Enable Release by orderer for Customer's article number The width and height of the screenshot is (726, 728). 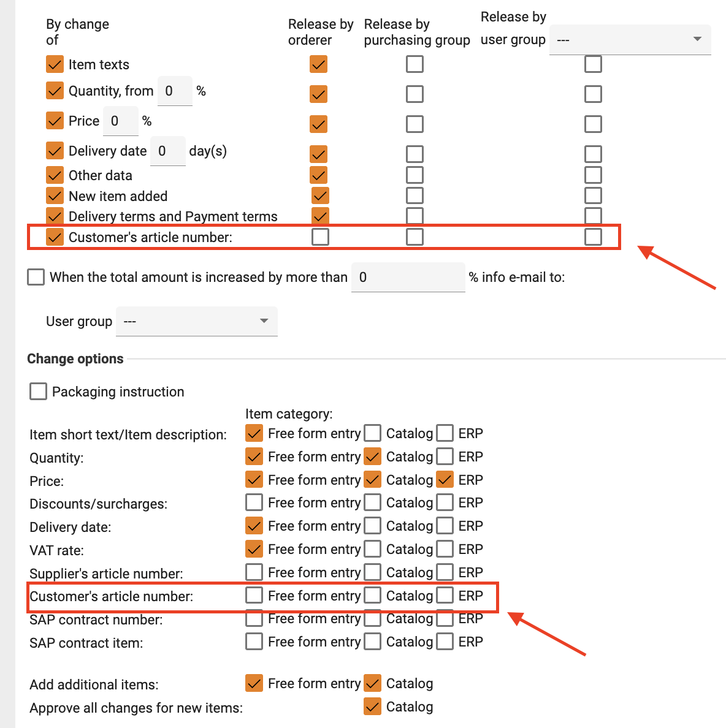pyautogui.click(x=320, y=237)
